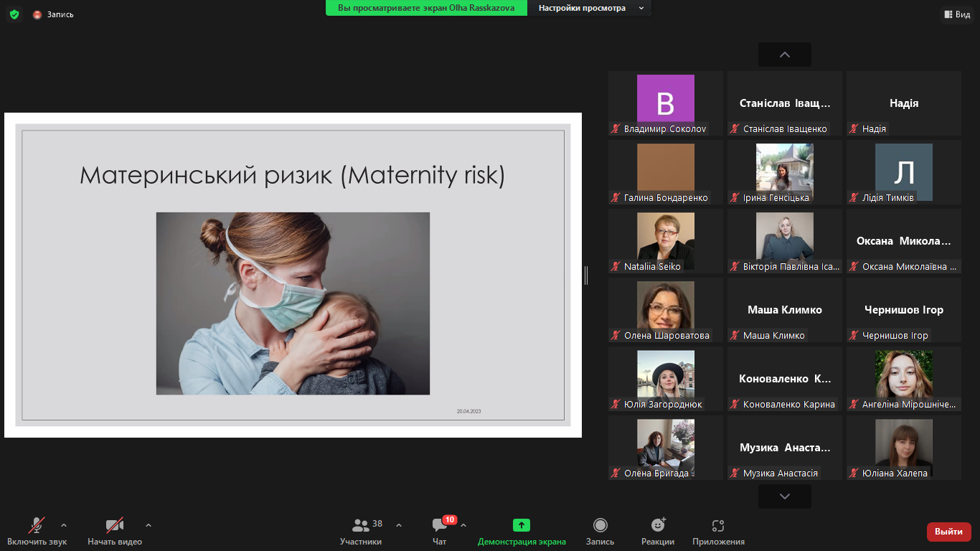The width and height of the screenshot is (980, 551).
Task: Expand video options arrow beside camera
Action: (149, 524)
